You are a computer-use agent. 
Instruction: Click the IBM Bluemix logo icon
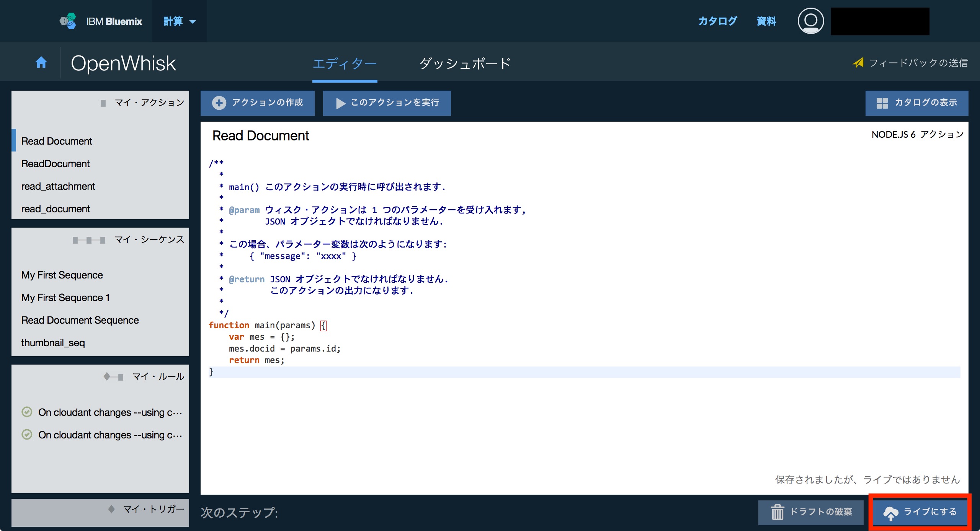68,21
